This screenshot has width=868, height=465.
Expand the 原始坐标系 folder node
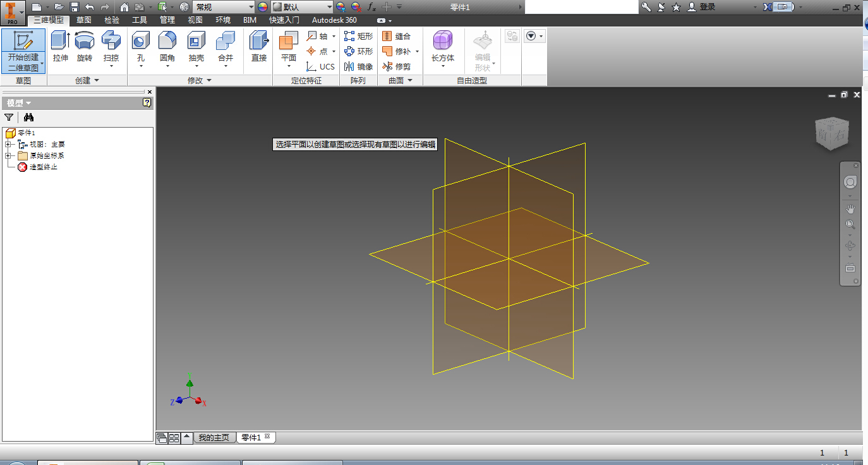click(x=8, y=155)
